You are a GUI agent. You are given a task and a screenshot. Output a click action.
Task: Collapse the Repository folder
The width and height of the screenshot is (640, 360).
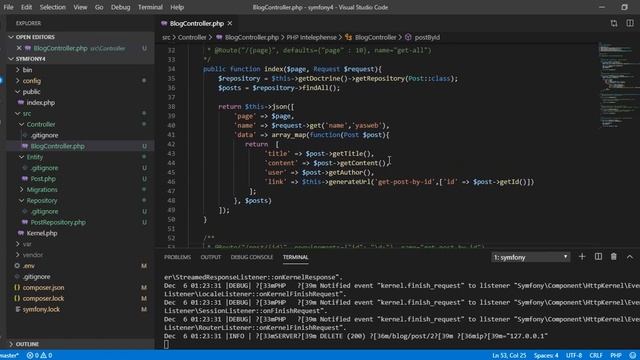click(x=42, y=200)
